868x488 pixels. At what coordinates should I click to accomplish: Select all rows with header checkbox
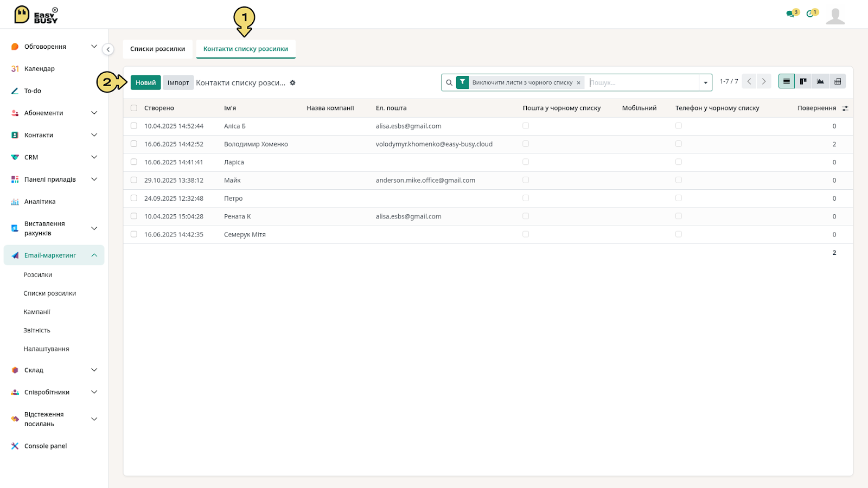(x=134, y=108)
